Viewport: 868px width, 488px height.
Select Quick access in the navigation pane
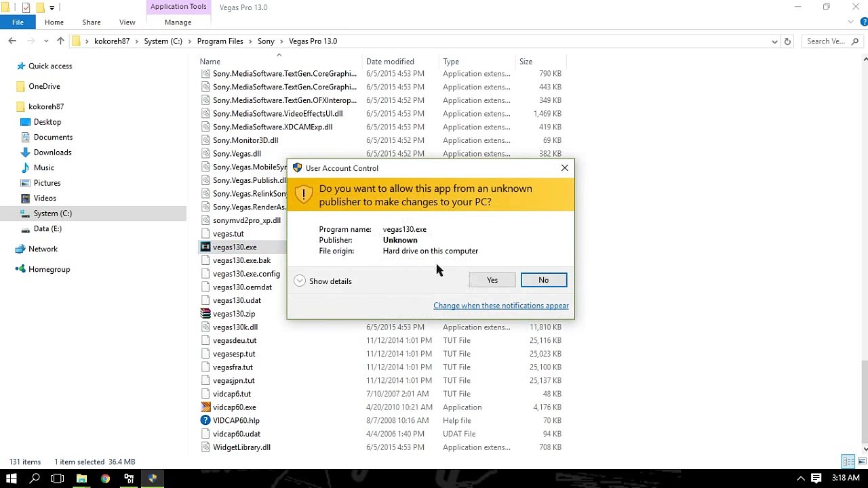click(x=50, y=66)
